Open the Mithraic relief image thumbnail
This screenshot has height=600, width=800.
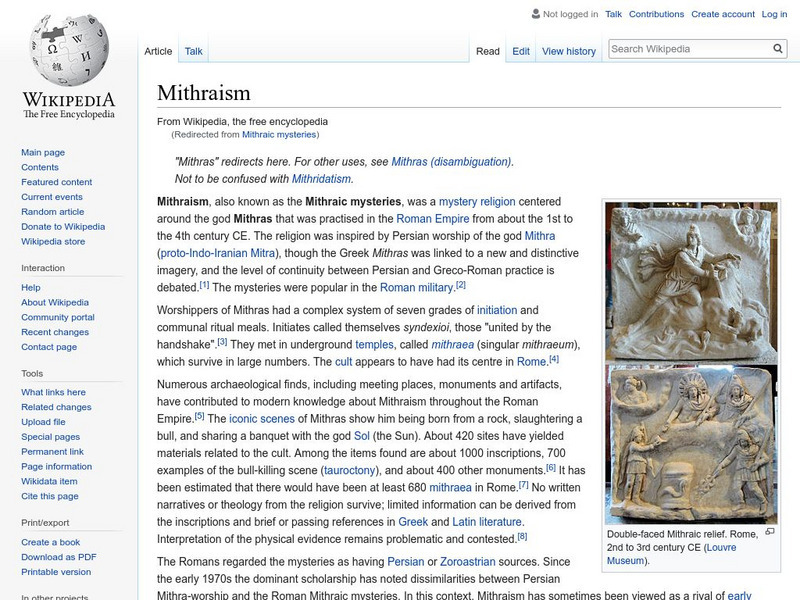tap(691, 363)
